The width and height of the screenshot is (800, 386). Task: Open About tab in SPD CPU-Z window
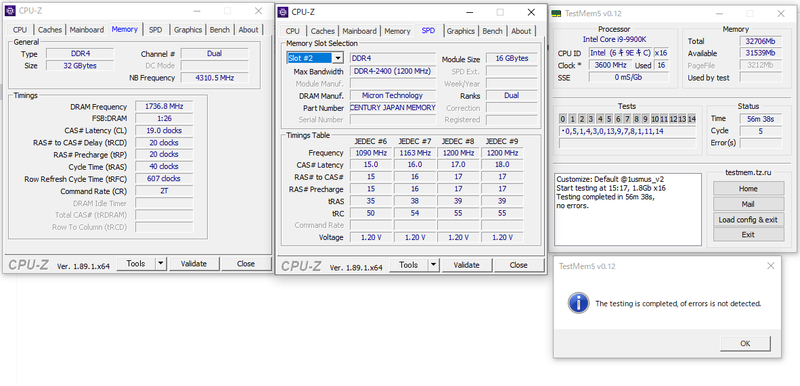[521, 31]
